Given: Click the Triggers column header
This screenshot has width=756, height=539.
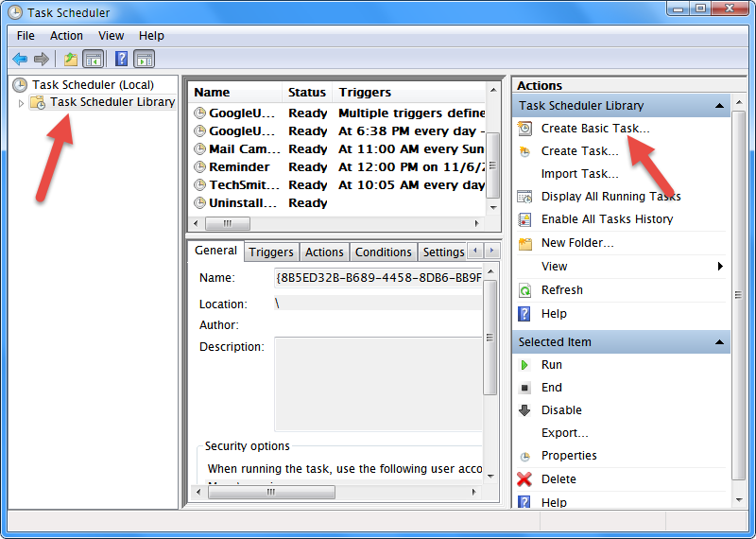Looking at the screenshot, I should 409,92.
